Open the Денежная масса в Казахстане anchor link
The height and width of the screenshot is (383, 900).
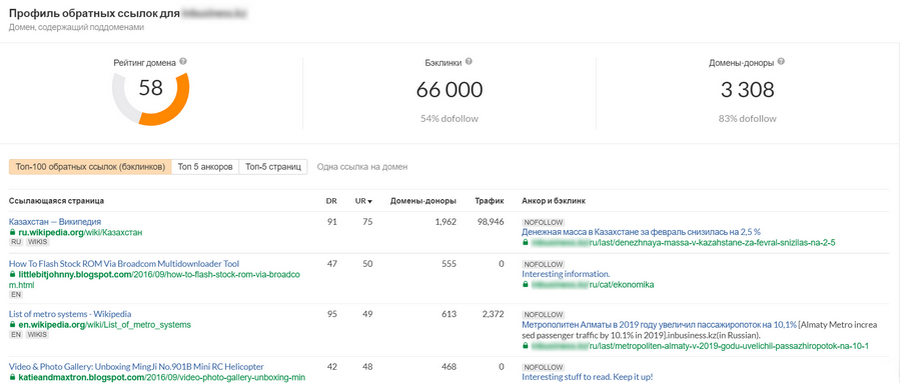click(641, 232)
